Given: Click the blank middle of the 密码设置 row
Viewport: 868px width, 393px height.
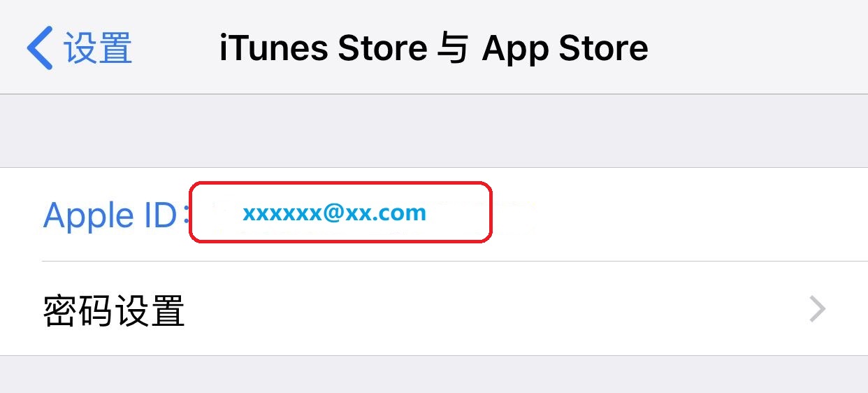Looking at the screenshot, I should (x=489, y=308).
